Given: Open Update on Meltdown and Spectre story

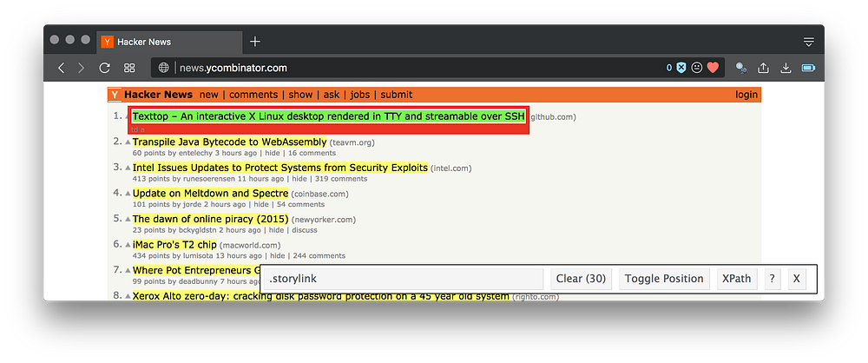Looking at the screenshot, I should 210,194.
